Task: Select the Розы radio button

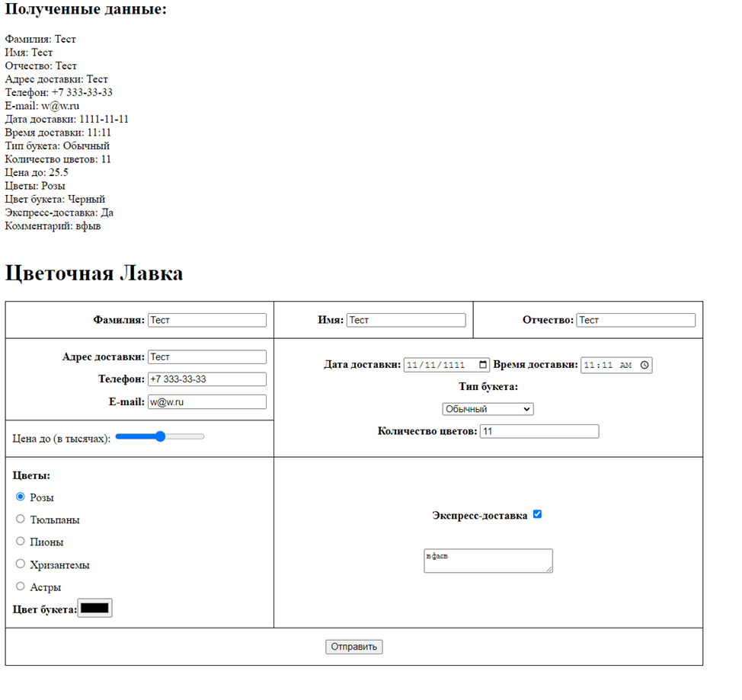Action: (x=21, y=497)
